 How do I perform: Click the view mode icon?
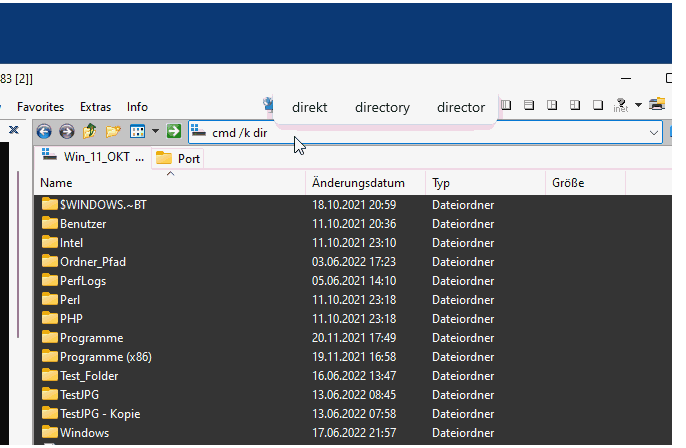point(137,132)
